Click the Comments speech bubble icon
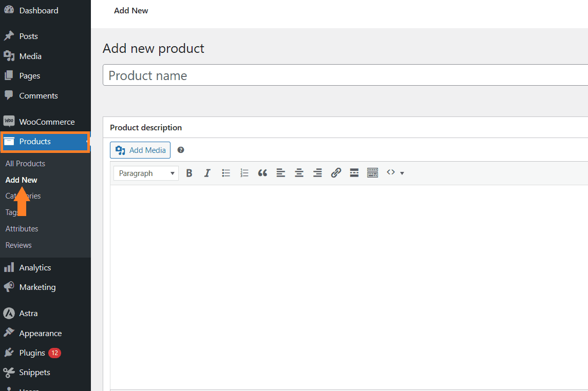 (x=9, y=95)
